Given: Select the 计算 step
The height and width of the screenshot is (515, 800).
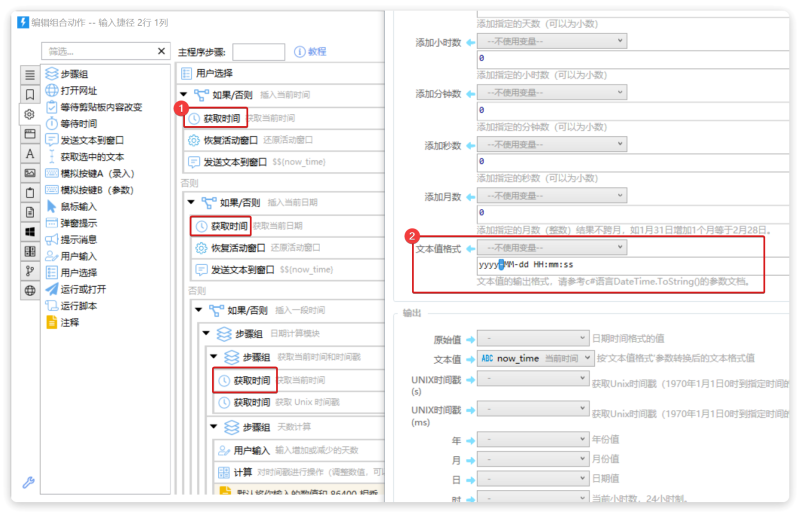Looking at the screenshot, I should (299, 472).
